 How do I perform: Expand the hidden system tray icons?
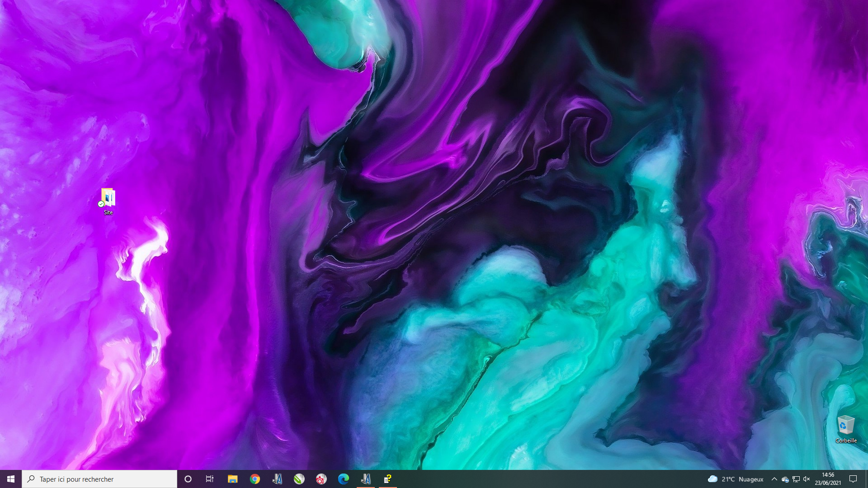(x=774, y=479)
